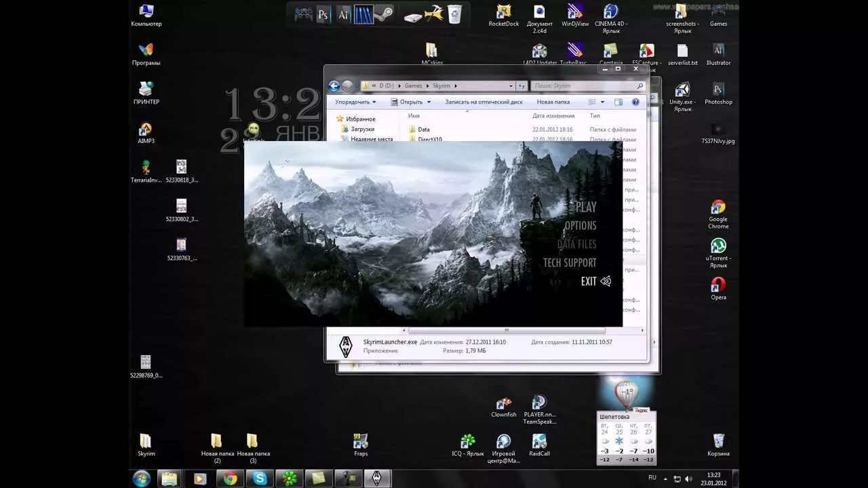Image resolution: width=868 pixels, height=488 pixels.
Task: Open Unity.exe desktop shortcut
Action: 682,97
